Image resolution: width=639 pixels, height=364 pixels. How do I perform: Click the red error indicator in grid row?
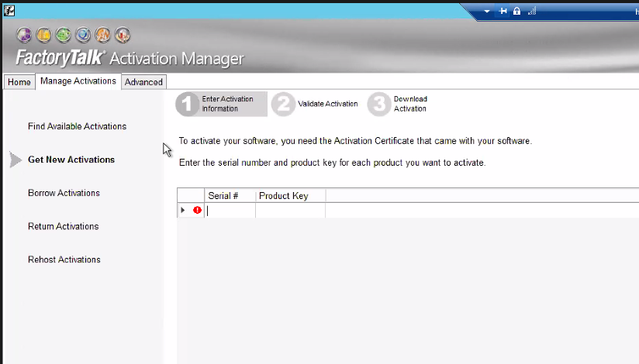click(197, 210)
